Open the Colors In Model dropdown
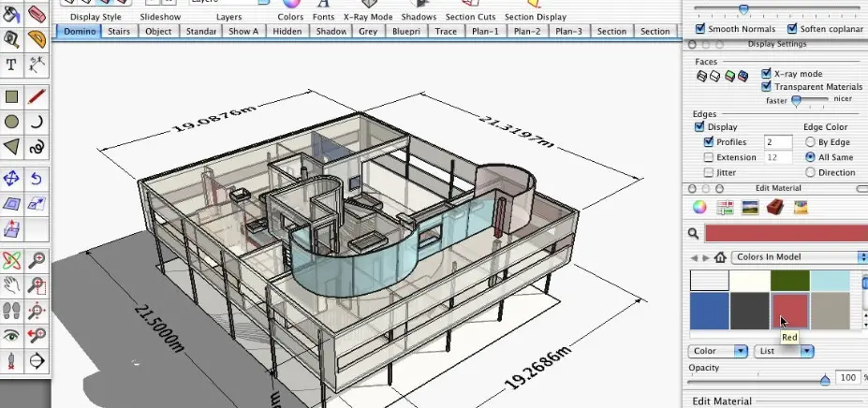 point(799,257)
